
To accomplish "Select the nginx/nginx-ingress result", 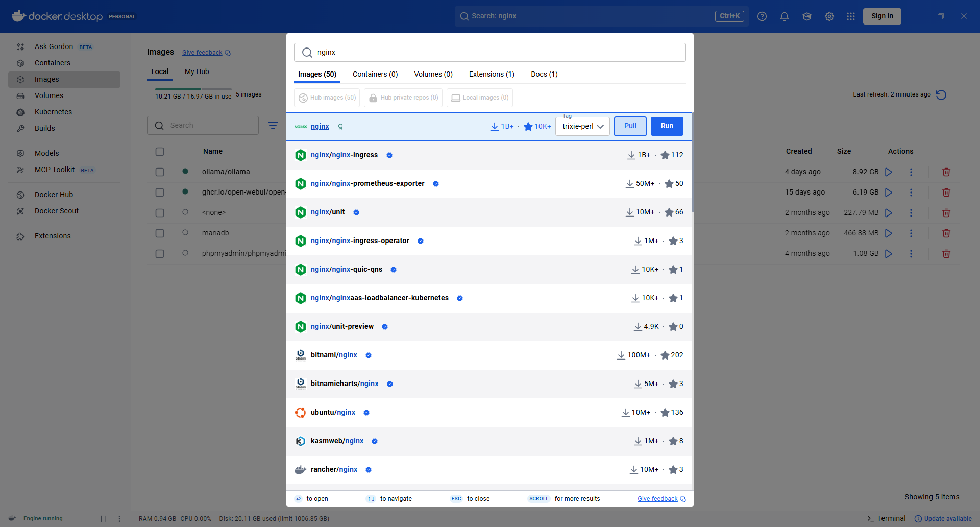I will pos(489,155).
